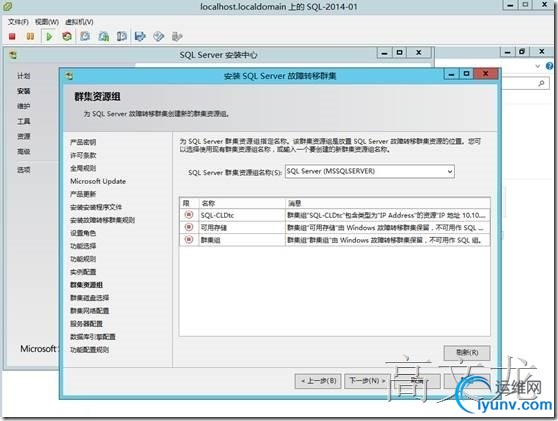Screen dimensions: 558x421
Task: Click the 许可条款 wizard step
Action: tap(83, 155)
